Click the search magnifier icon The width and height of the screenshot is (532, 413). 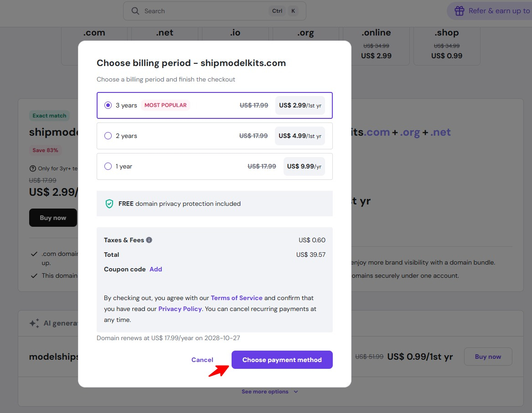[x=135, y=11]
